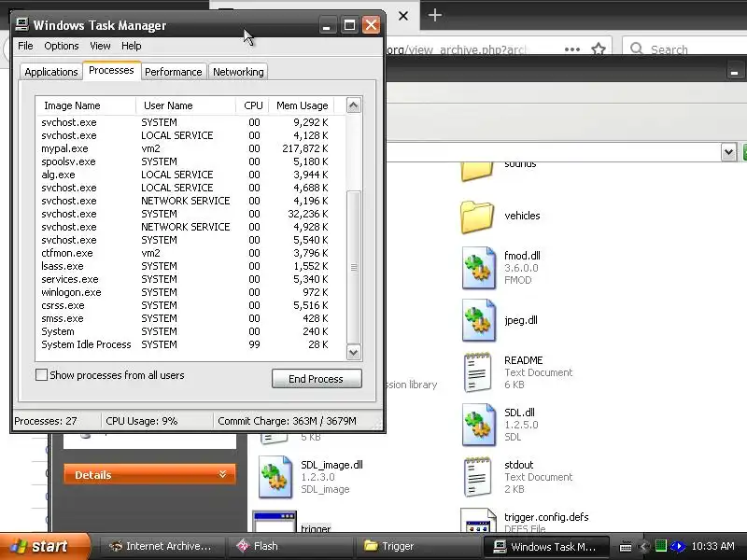
Task: Click the taskbar clock showing 10:33 AM
Action: pos(712,546)
